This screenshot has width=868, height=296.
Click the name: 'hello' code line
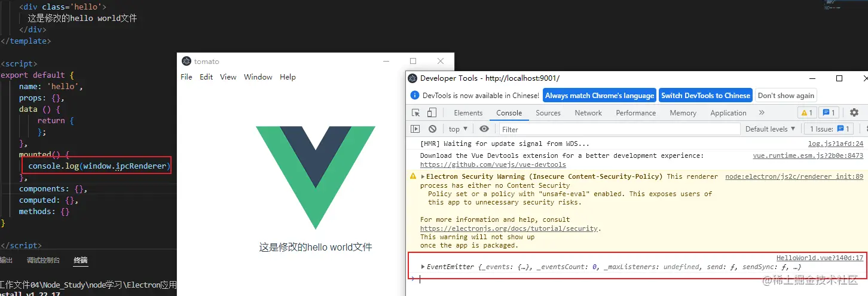coord(51,86)
